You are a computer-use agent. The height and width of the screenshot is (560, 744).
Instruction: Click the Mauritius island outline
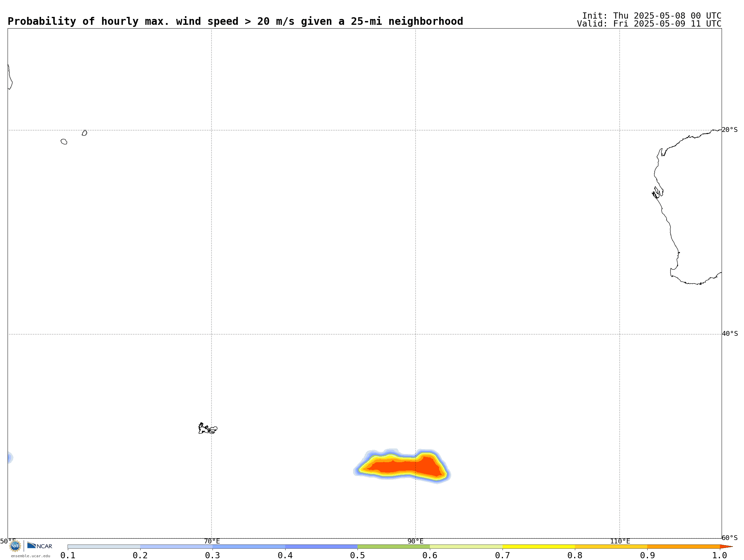click(x=84, y=133)
